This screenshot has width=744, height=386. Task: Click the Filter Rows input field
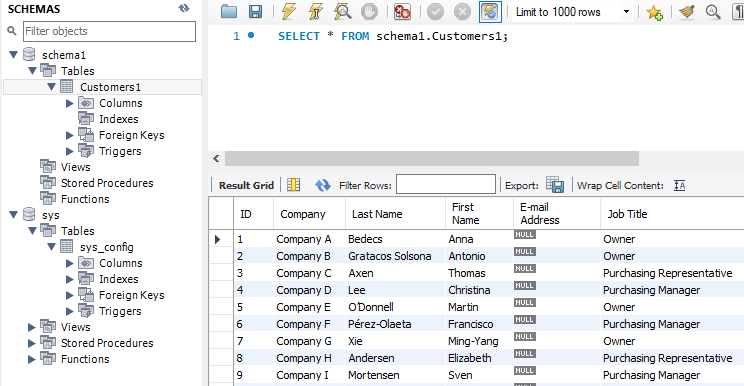pyautogui.click(x=446, y=184)
